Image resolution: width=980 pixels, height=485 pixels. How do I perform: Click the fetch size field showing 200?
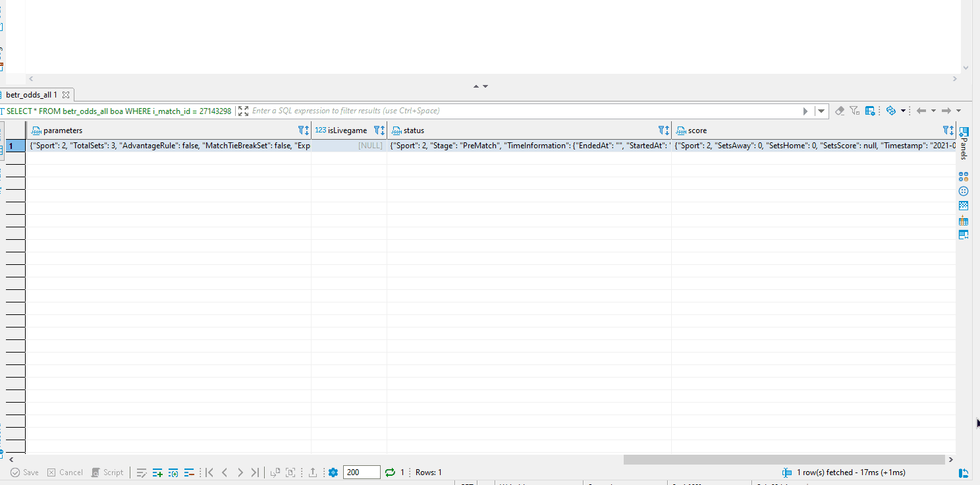click(362, 472)
